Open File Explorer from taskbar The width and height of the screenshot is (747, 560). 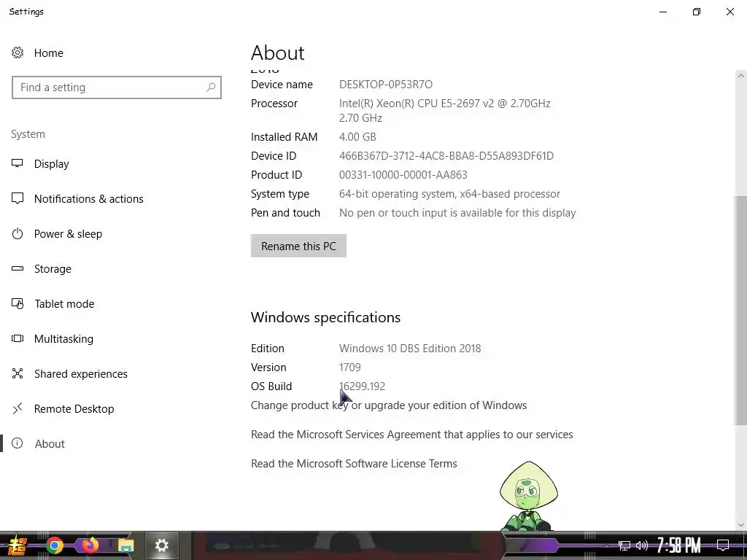point(125,545)
